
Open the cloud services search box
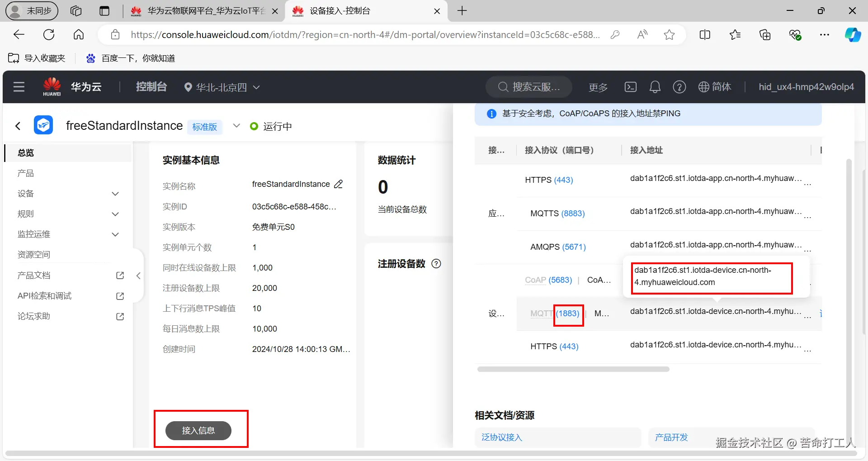529,87
